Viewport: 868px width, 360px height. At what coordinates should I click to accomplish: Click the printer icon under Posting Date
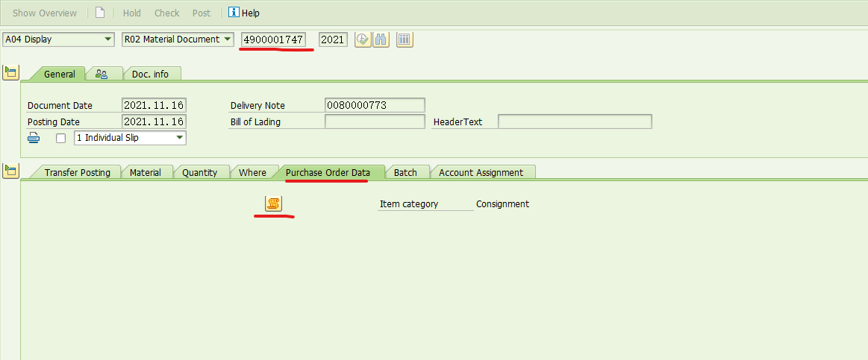point(34,138)
